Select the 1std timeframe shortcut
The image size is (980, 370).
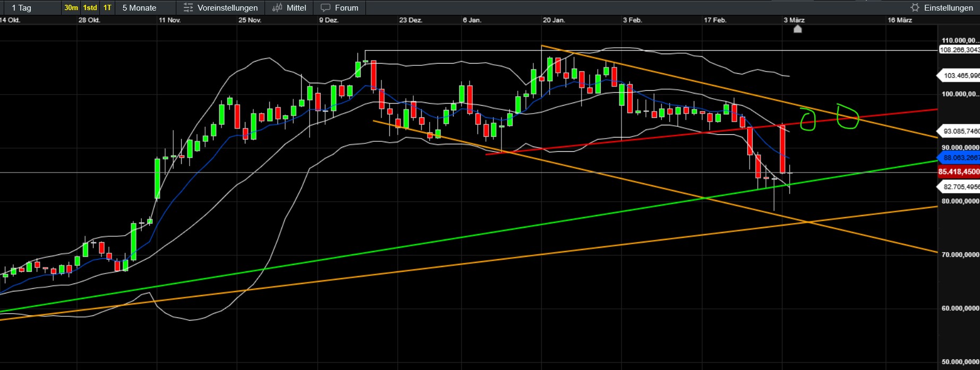click(90, 8)
